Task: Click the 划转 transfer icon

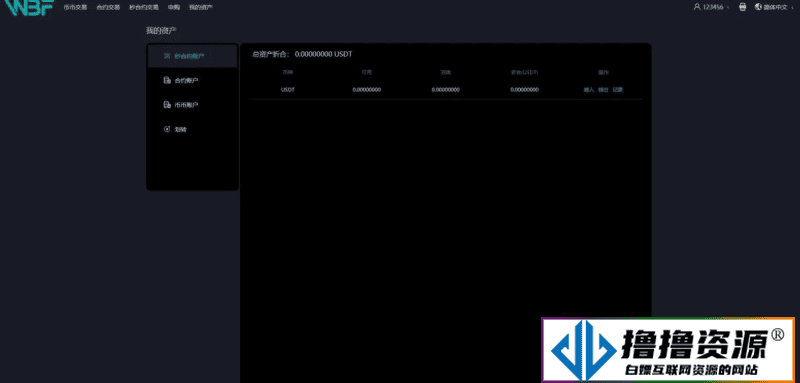Action: [167, 130]
